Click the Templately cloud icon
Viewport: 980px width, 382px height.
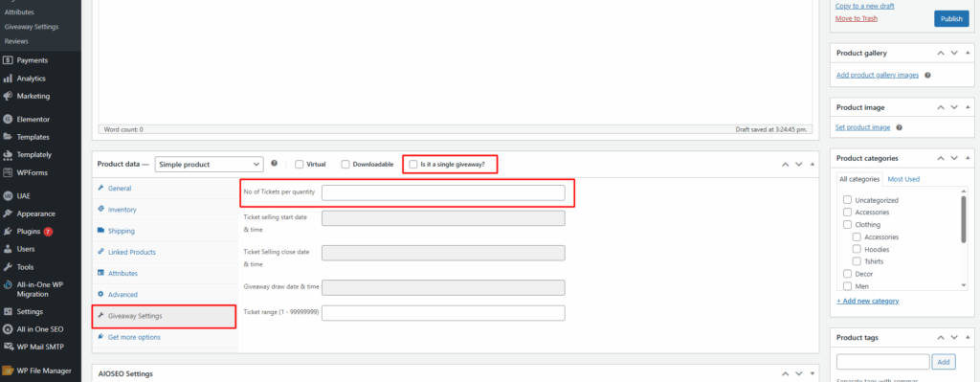point(8,154)
